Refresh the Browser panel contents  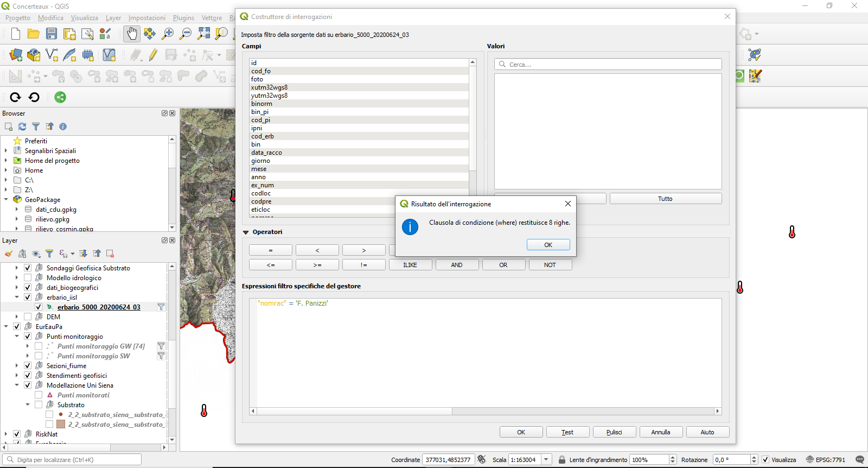22,127
